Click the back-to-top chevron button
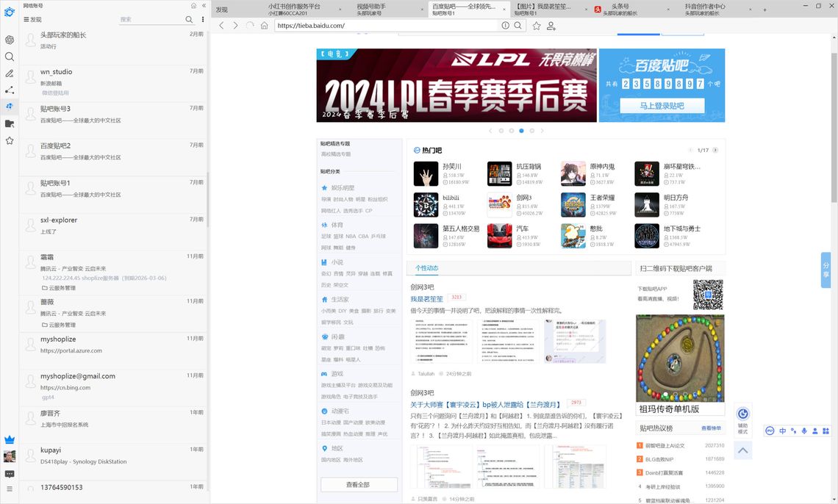The width and height of the screenshot is (838, 504). coord(743,450)
